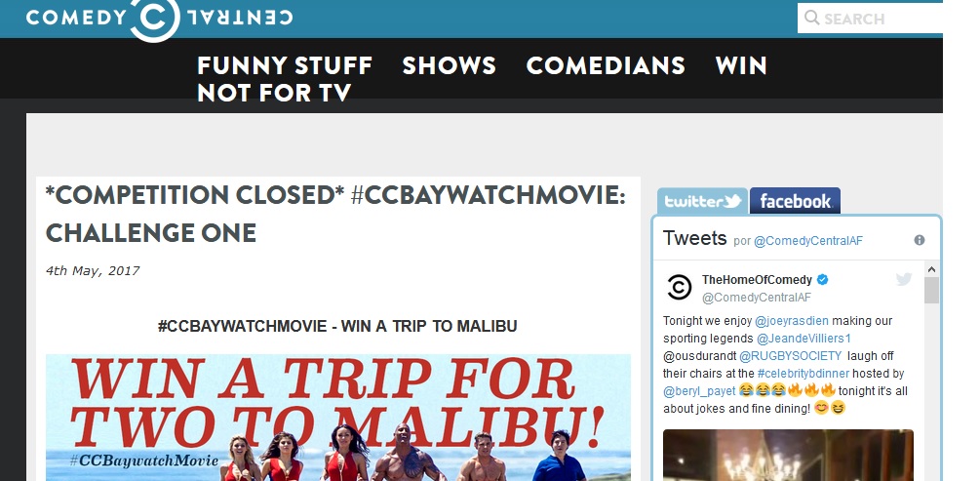
Task: Open the tweet's chandelier photo thumbnail
Action: tap(788, 455)
